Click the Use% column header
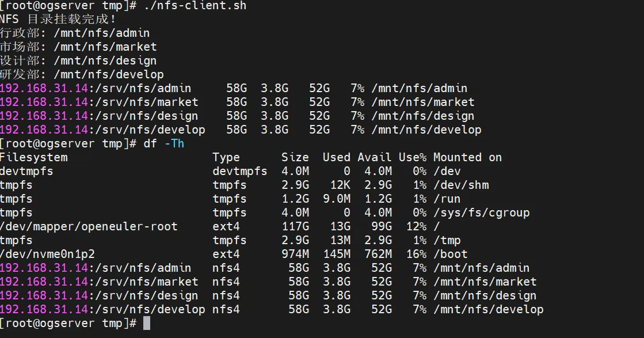The width and height of the screenshot is (644, 338). click(413, 157)
